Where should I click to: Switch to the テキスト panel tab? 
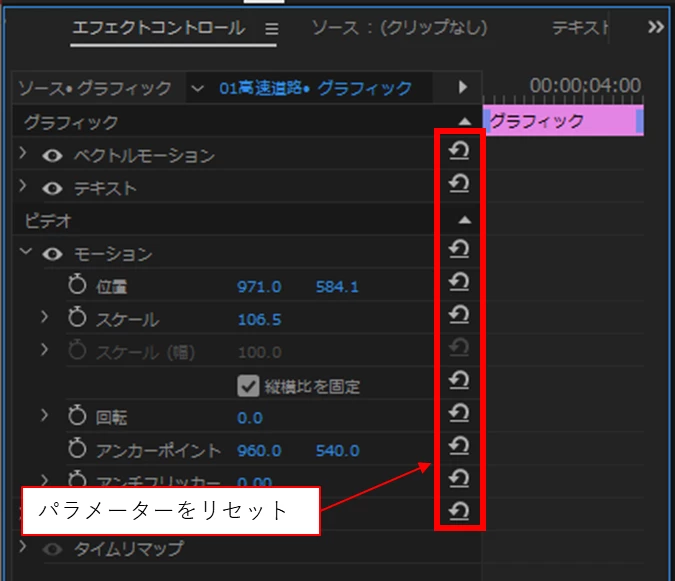pos(580,28)
